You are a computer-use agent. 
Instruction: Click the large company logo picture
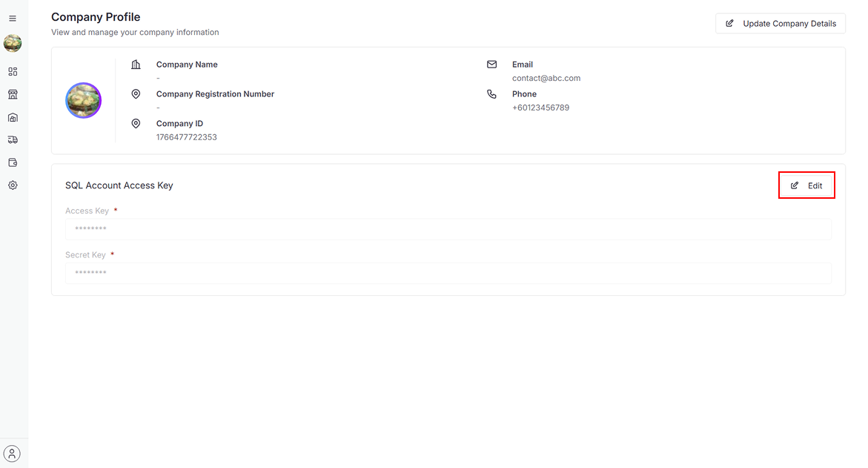pyautogui.click(x=84, y=100)
